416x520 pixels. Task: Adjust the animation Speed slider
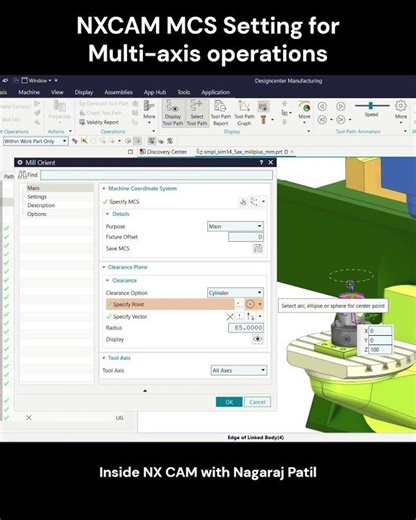pos(372,106)
